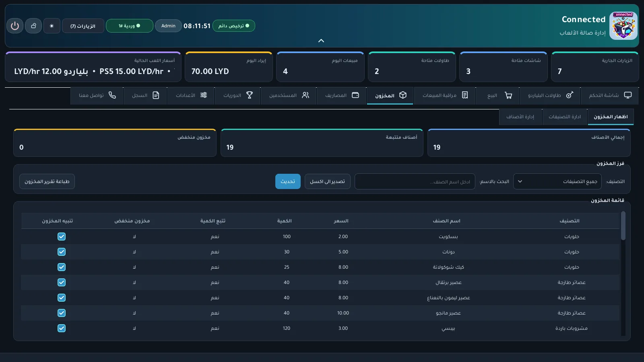
Task: Click the game hall app logo
Action: [623, 26]
